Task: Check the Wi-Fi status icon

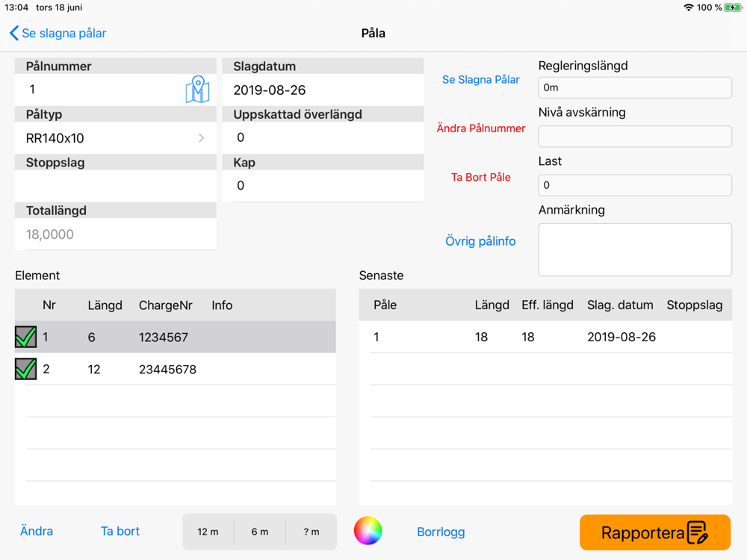Action: coord(688,7)
